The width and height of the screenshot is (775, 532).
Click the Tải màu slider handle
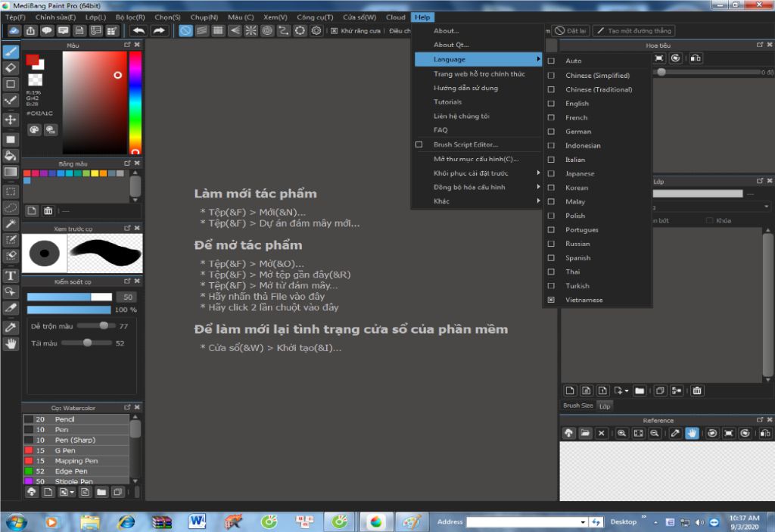[x=88, y=343]
